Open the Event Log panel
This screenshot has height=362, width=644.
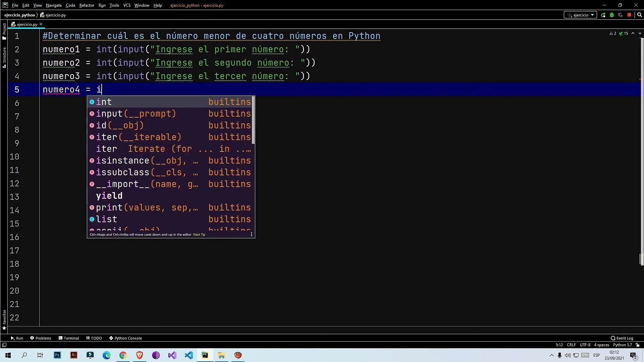(622, 338)
